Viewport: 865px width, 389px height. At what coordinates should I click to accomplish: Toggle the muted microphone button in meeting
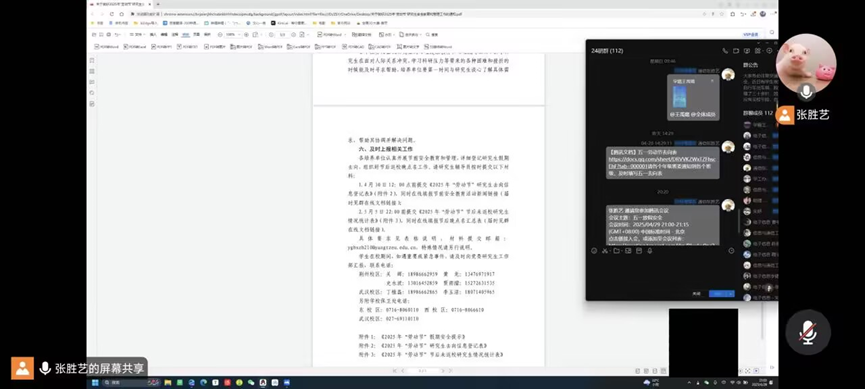coord(808,332)
